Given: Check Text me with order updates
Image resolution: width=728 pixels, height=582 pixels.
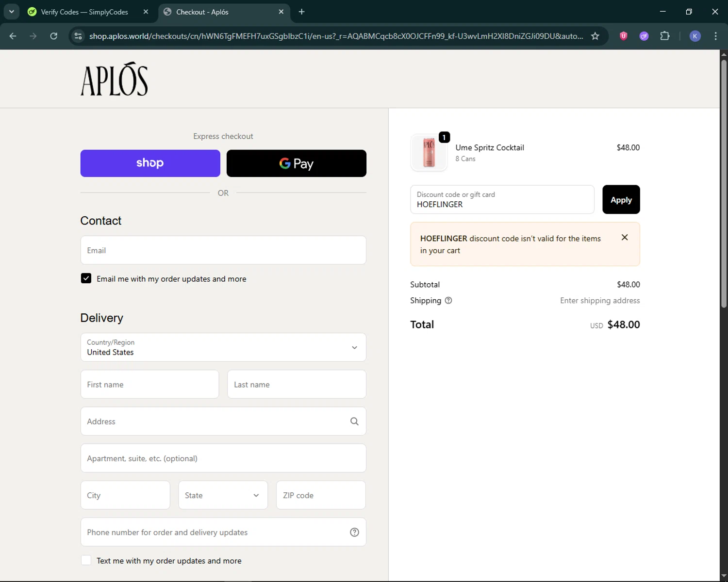Looking at the screenshot, I should point(86,560).
